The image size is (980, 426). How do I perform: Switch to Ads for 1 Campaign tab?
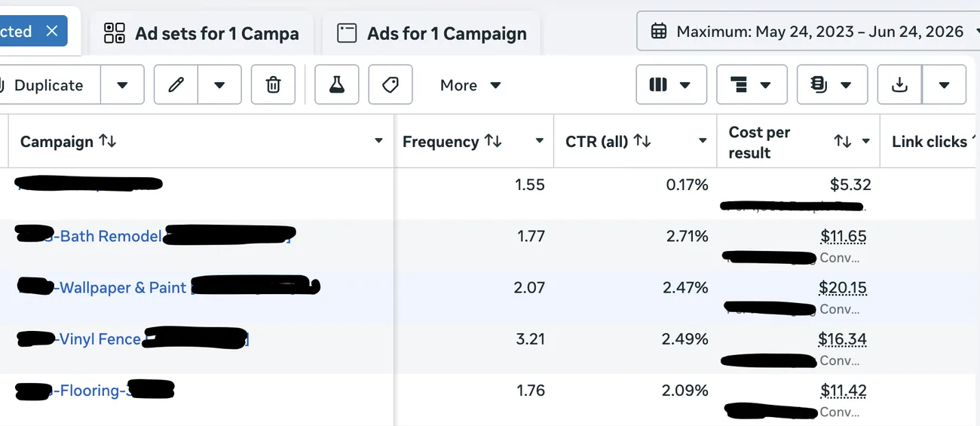[431, 33]
